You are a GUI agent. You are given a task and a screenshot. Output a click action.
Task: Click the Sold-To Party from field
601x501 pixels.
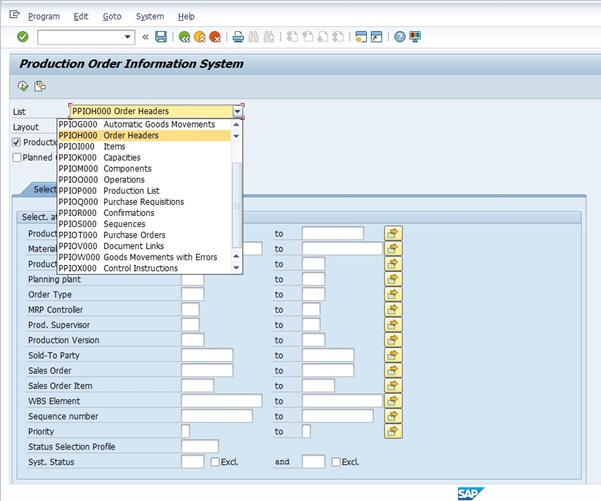point(207,355)
